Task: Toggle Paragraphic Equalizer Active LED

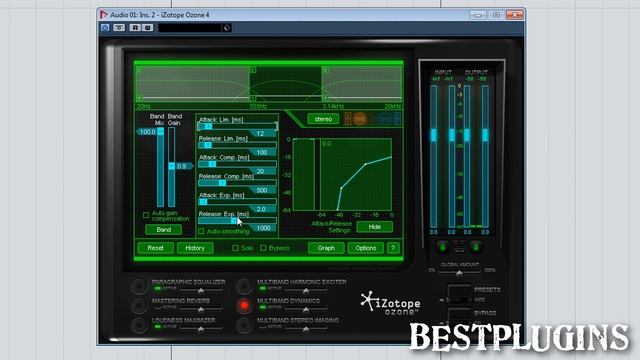Action: click(158, 288)
